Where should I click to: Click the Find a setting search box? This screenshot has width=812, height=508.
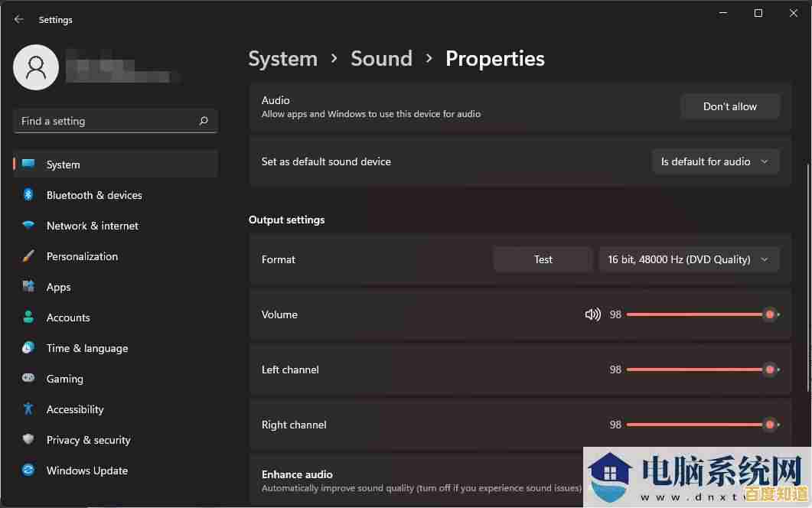tap(115, 121)
